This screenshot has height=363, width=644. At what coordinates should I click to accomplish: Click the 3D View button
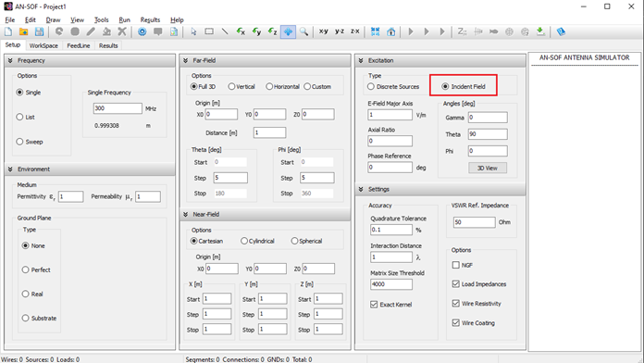tap(488, 168)
